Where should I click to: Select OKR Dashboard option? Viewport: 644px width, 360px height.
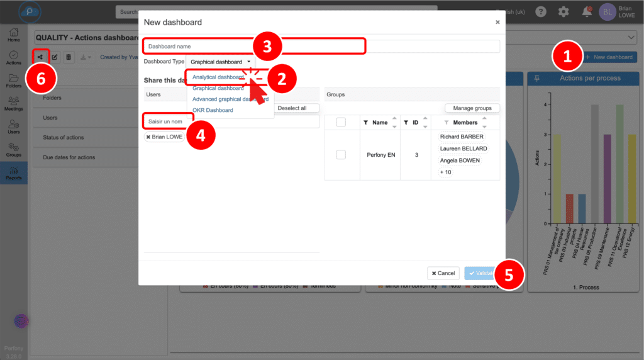coord(213,110)
